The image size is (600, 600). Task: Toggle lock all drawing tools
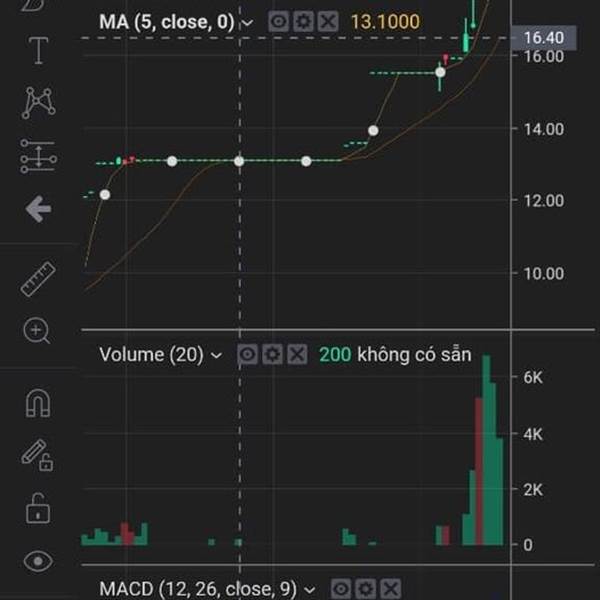pos(38,509)
